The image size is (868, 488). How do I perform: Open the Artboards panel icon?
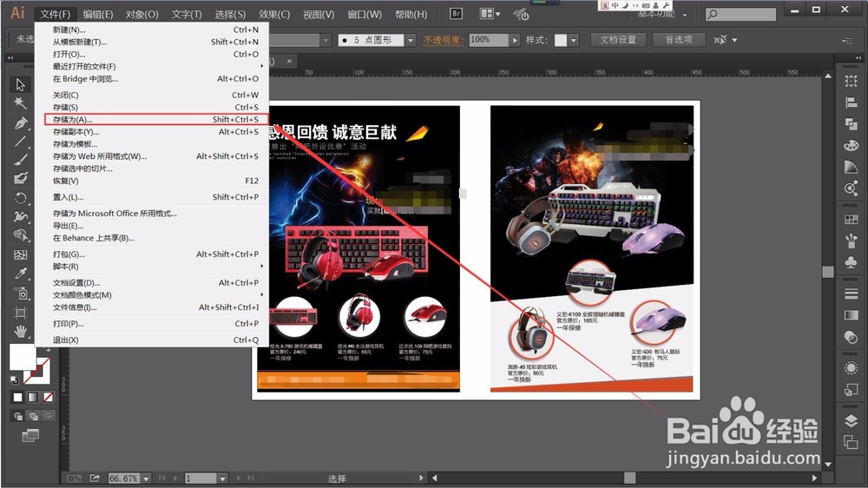tap(851, 442)
